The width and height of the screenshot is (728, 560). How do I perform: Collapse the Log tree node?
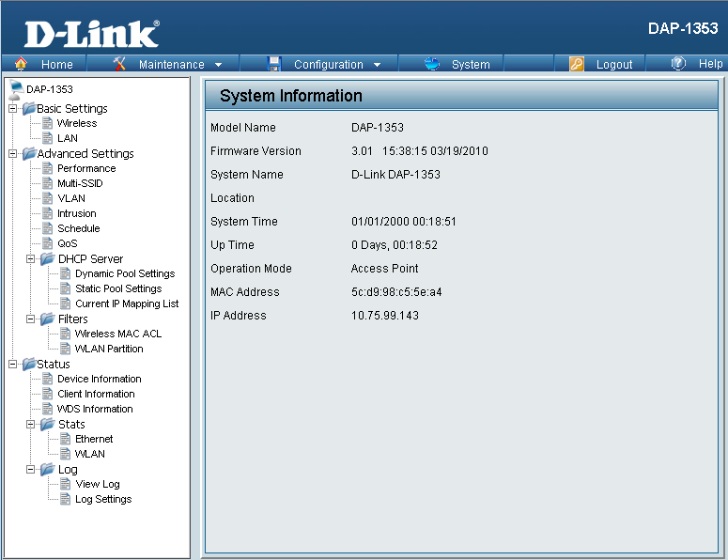(x=31, y=470)
